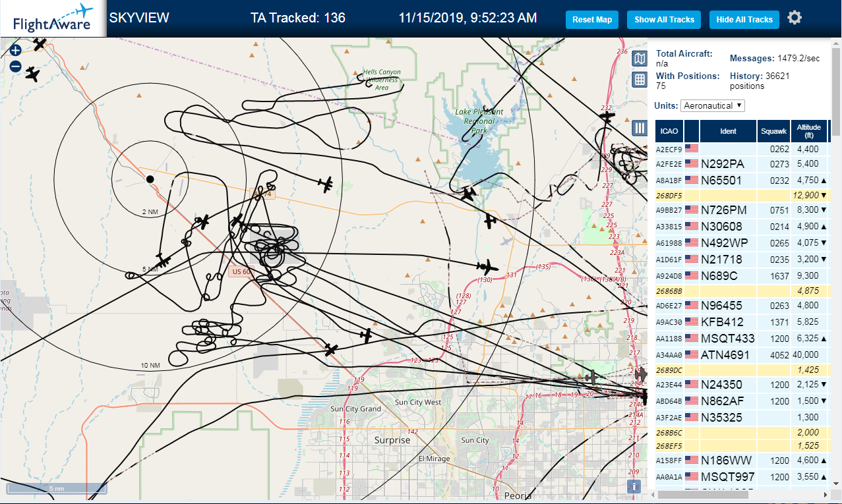Click the receiver location black dot
This screenshot has height=504, width=842.
tap(150, 179)
